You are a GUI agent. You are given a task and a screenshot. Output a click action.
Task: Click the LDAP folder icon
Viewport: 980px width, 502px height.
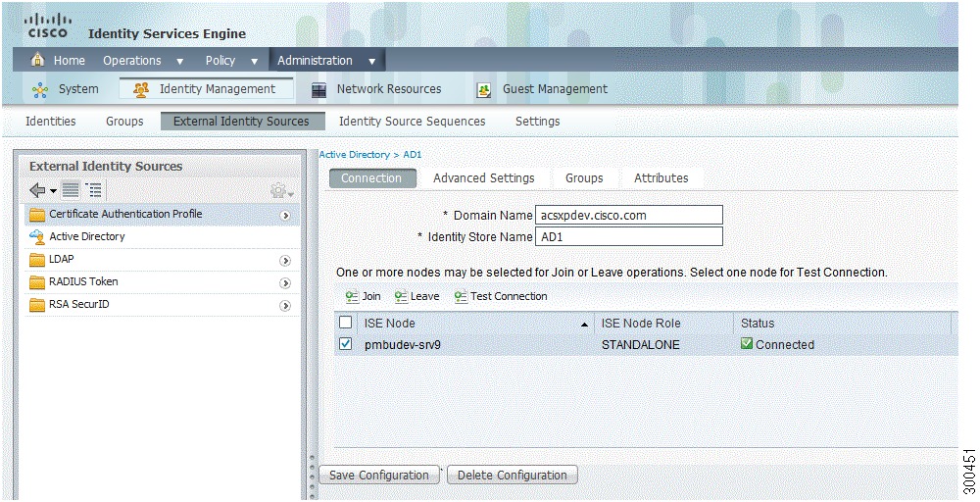tap(37, 260)
